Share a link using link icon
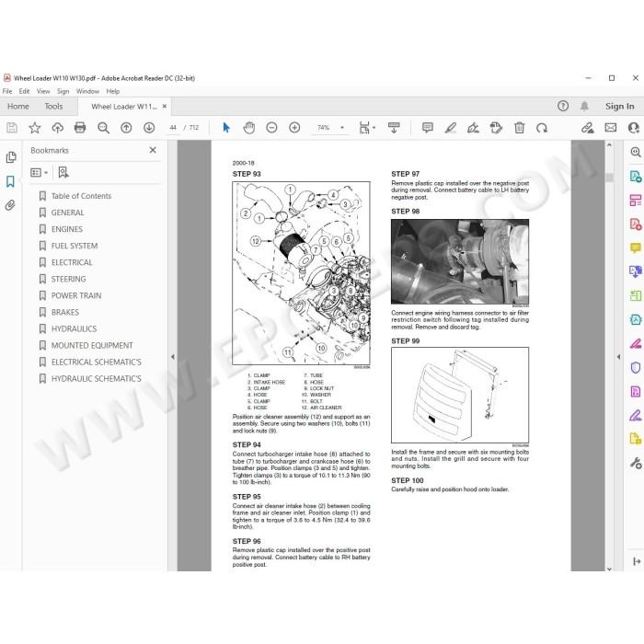The width and height of the screenshot is (644, 644). point(587,128)
